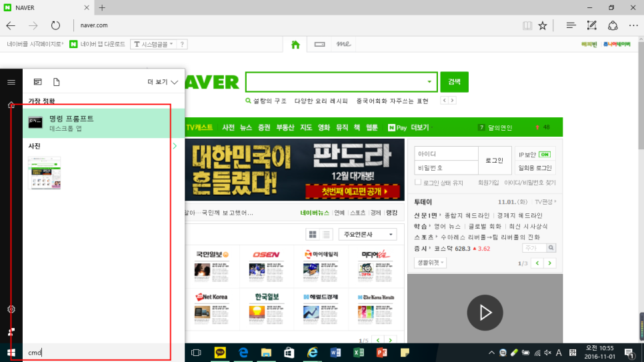The width and height of the screenshot is (644, 362).
Task: Open Internet Explorer taskbar icon
Action: [x=312, y=353]
